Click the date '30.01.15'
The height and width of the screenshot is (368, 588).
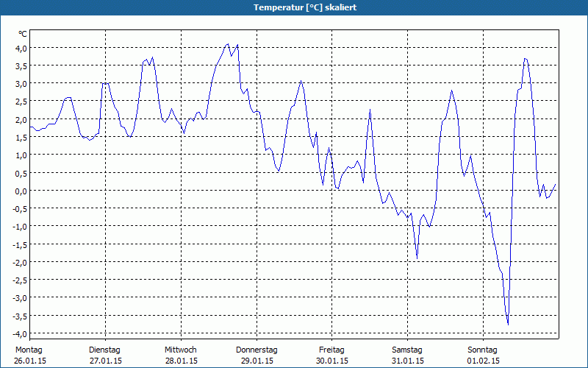click(x=332, y=361)
